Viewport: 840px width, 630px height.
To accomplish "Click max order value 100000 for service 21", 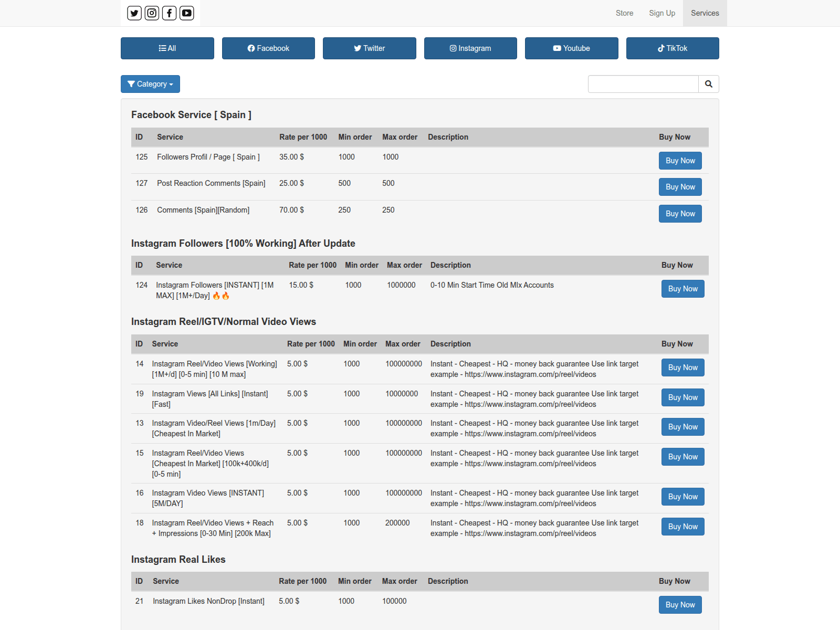I will (394, 601).
